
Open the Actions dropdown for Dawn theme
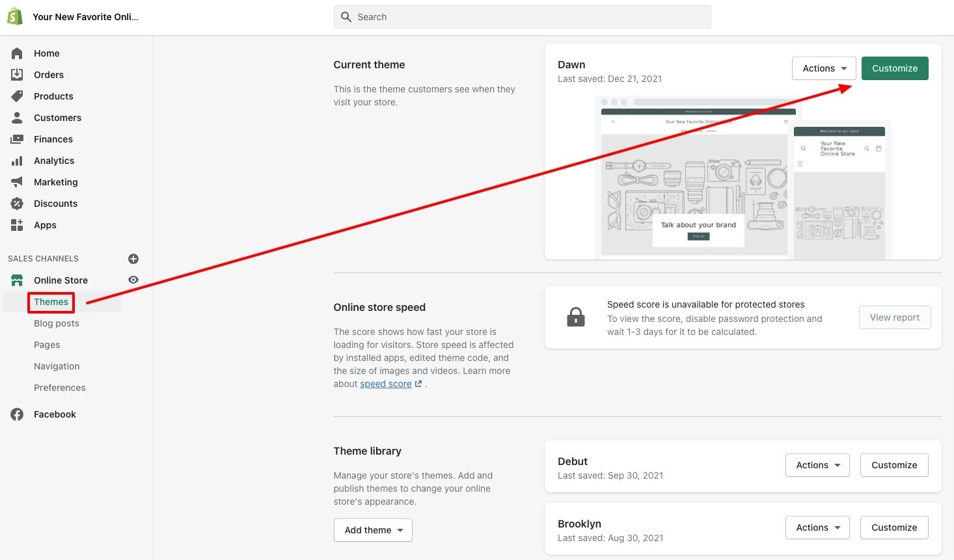pyautogui.click(x=823, y=68)
